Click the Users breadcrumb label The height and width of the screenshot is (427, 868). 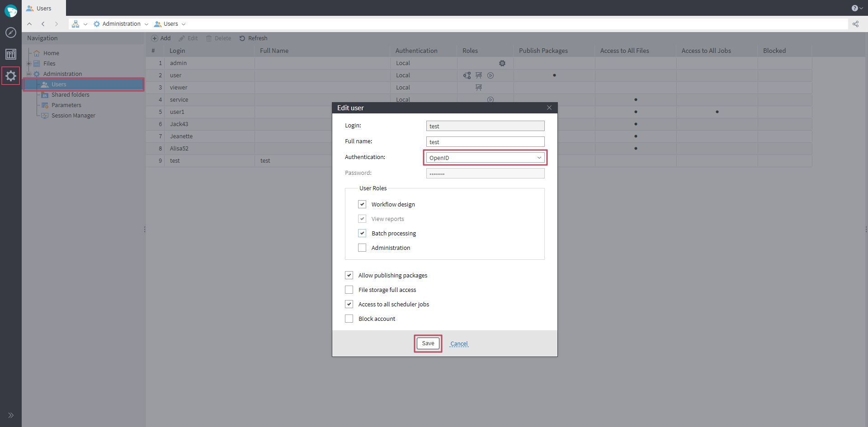point(170,24)
